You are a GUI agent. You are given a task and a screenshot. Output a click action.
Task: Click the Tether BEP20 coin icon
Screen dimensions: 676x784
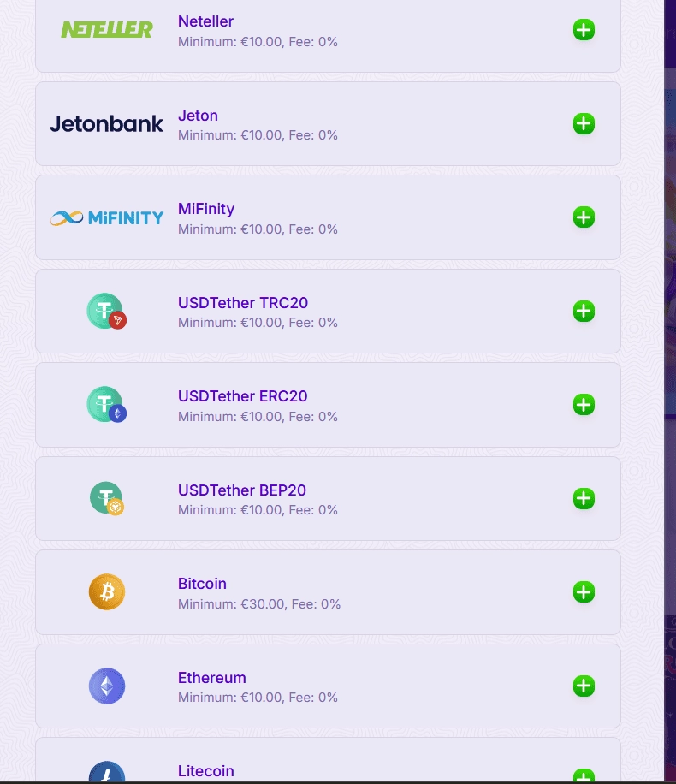[x=107, y=498]
